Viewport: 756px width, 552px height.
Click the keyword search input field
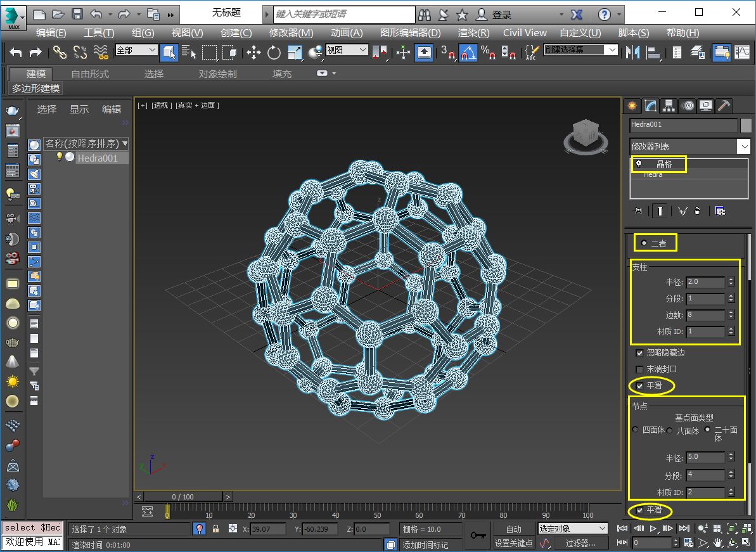point(344,15)
